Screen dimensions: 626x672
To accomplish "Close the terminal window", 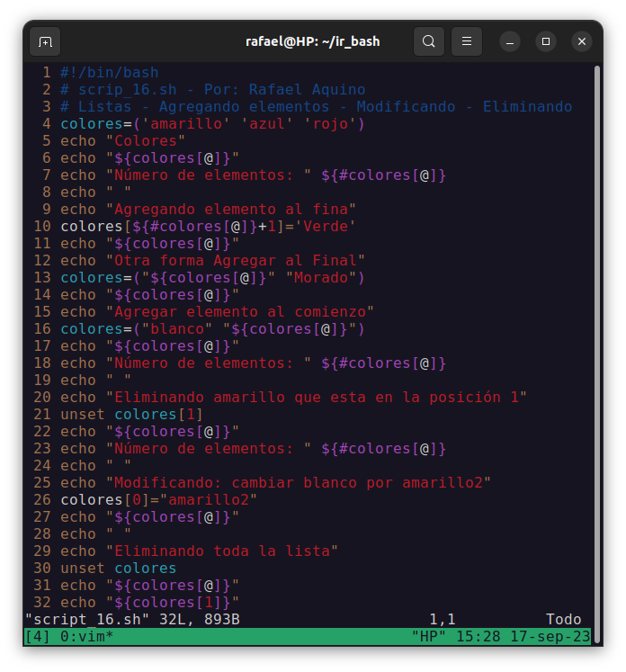I will click(x=582, y=42).
